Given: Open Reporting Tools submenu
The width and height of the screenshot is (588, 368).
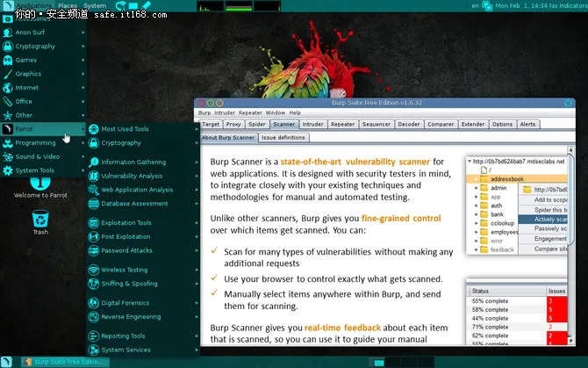Looking at the screenshot, I should (x=143, y=336).
